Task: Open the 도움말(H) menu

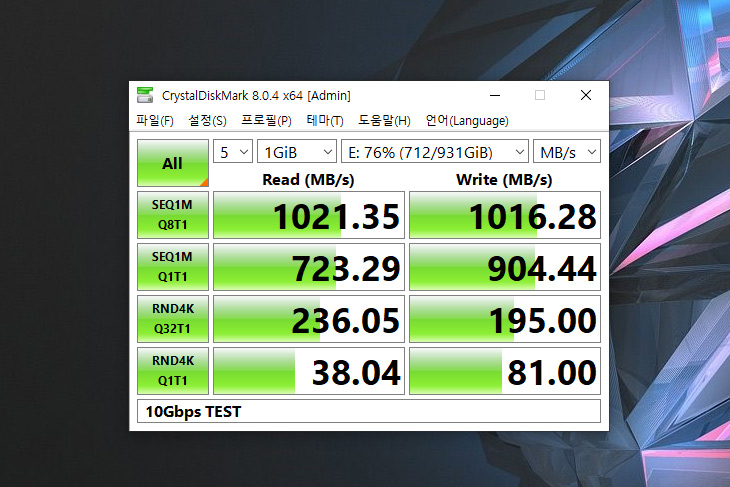Action: pos(384,121)
